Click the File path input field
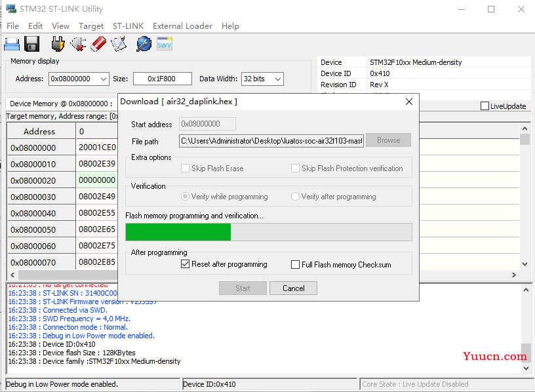Screen dimensions: 535x392 271,140
